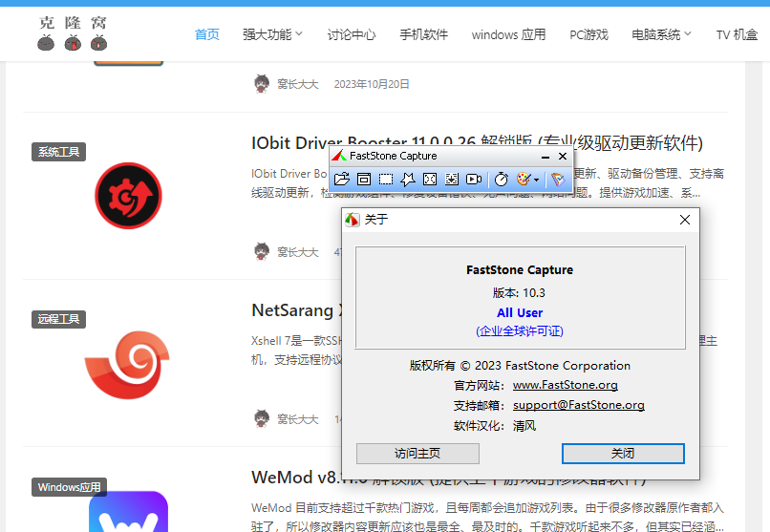Screen dimensions: 770x532
Task: Select freehand region capture star tool
Action: click(x=408, y=180)
